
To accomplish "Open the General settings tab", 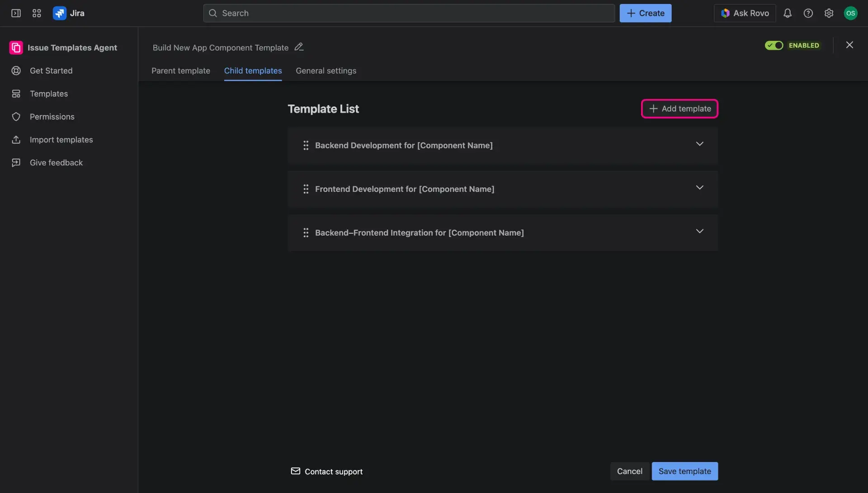I will [326, 71].
